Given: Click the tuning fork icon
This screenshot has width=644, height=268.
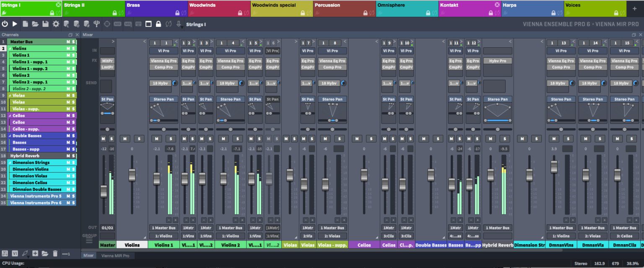Looking at the screenshot, I should coord(96,24).
